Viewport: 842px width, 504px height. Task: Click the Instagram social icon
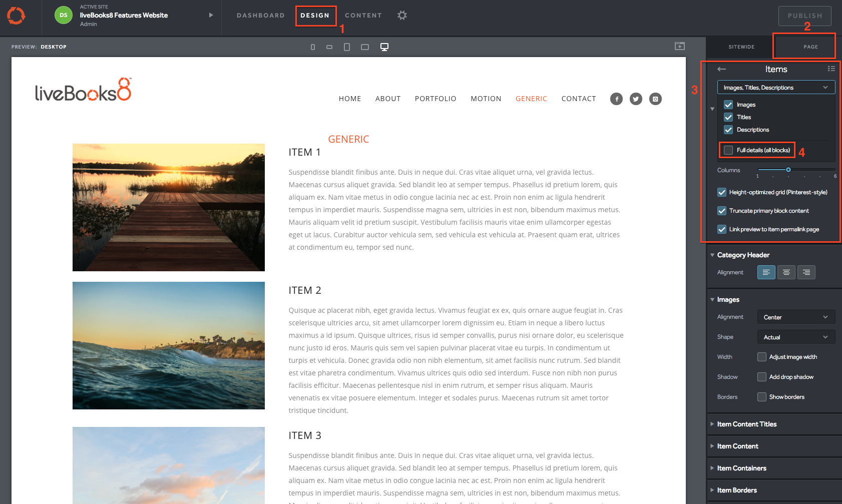655,99
